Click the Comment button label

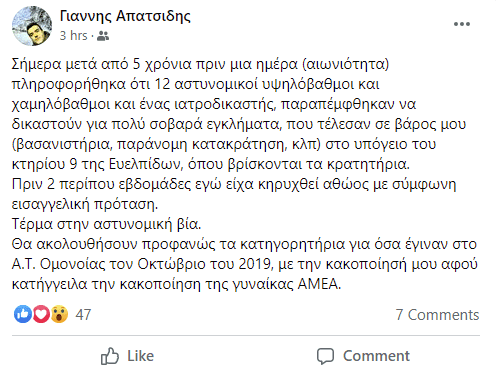pos(376,356)
